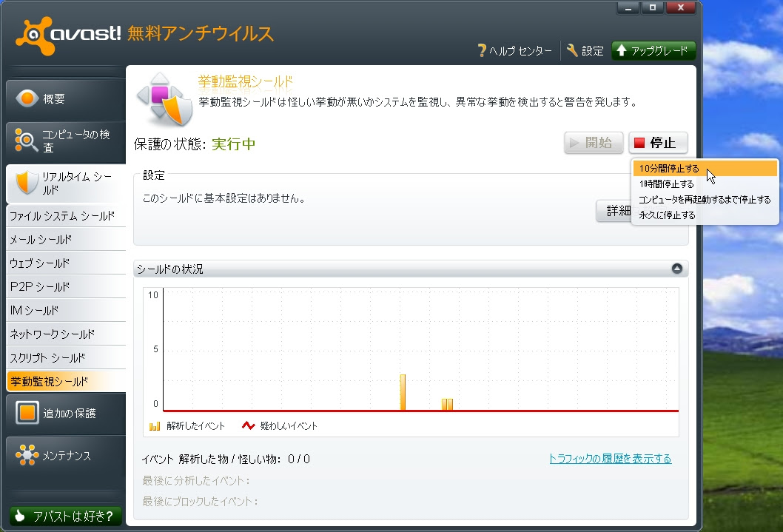Choose 10分間停止する from menu
The width and height of the screenshot is (783, 532).
pyautogui.click(x=705, y=168)
